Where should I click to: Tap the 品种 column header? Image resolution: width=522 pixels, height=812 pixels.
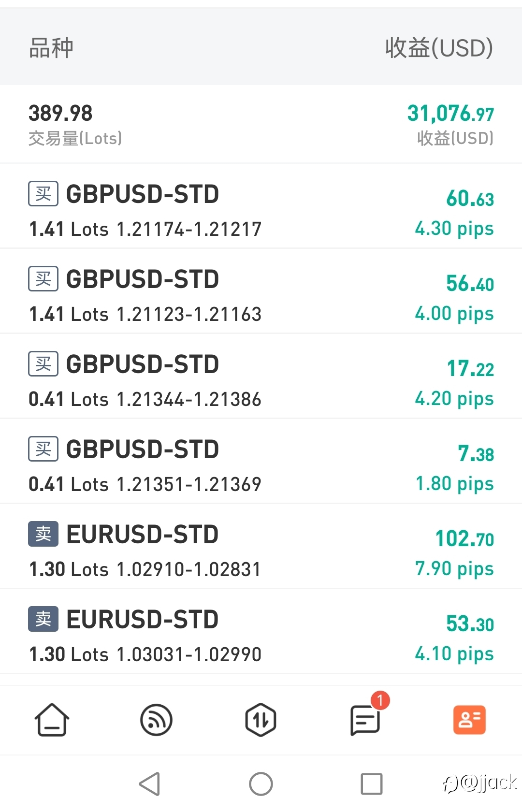[51, 48]
